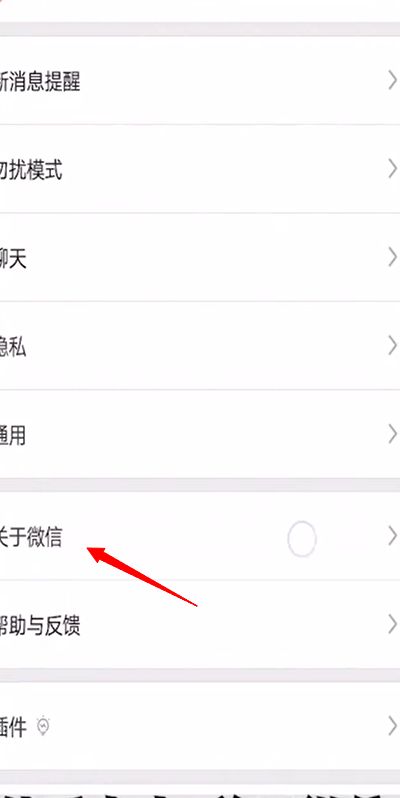Click the chevron on the 勿扰模式 row

392,169
